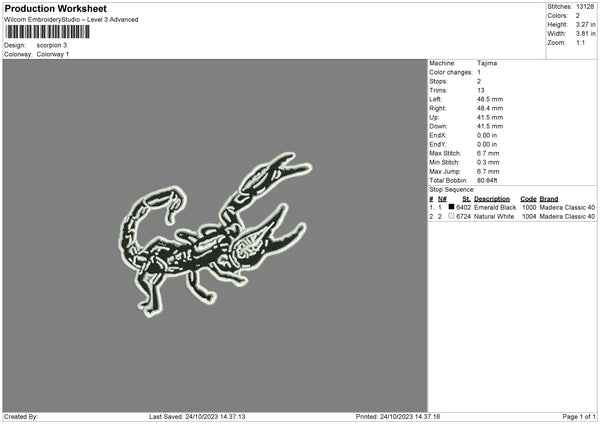Click Madeira Classic 40 in the Natural White row
Viewport: 600px width, 424px height.
tap(567, 217)
